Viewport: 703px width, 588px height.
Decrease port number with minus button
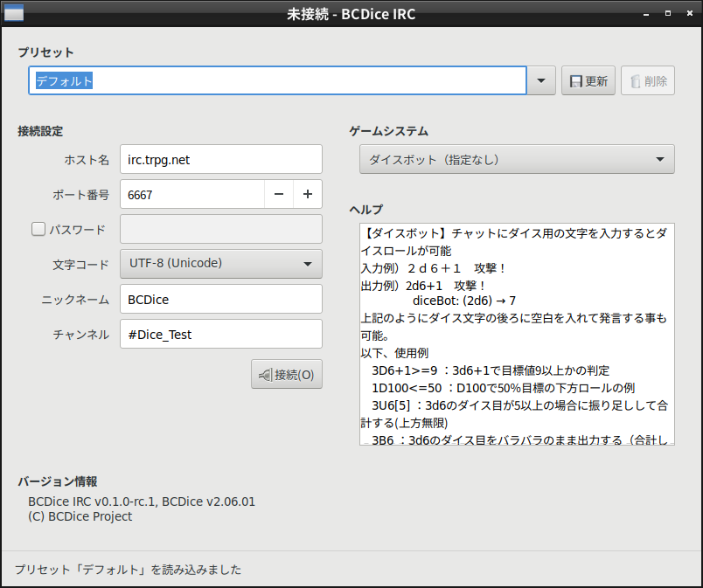279,194
